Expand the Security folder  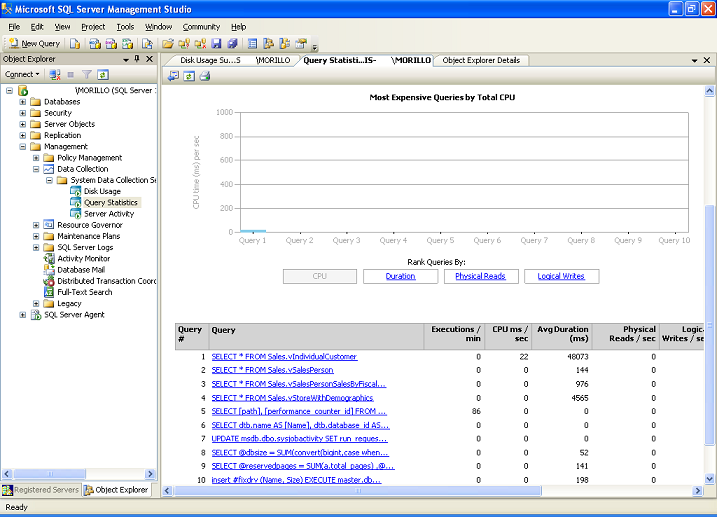click(x=22, y=113)
